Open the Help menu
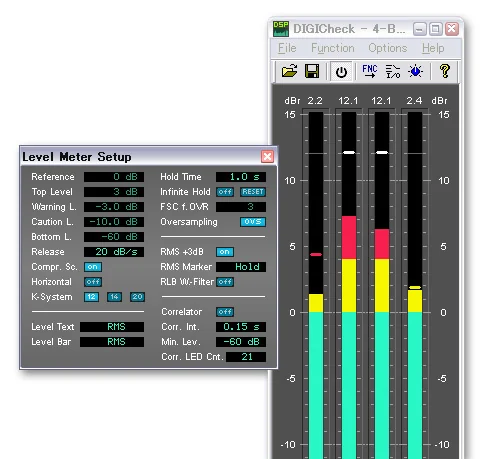This screenshot has width=487, height=459. tap(433, 48)
